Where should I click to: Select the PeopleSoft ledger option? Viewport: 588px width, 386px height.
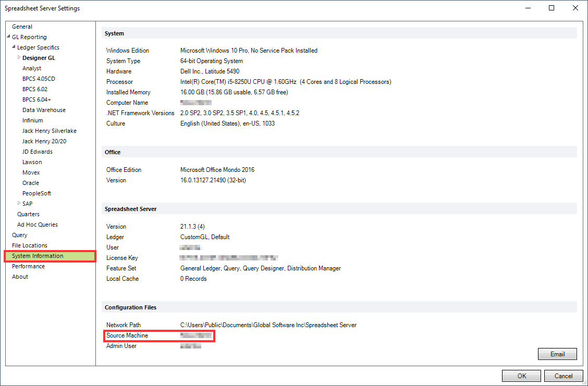pyautogui.click(x=36, y=193)
